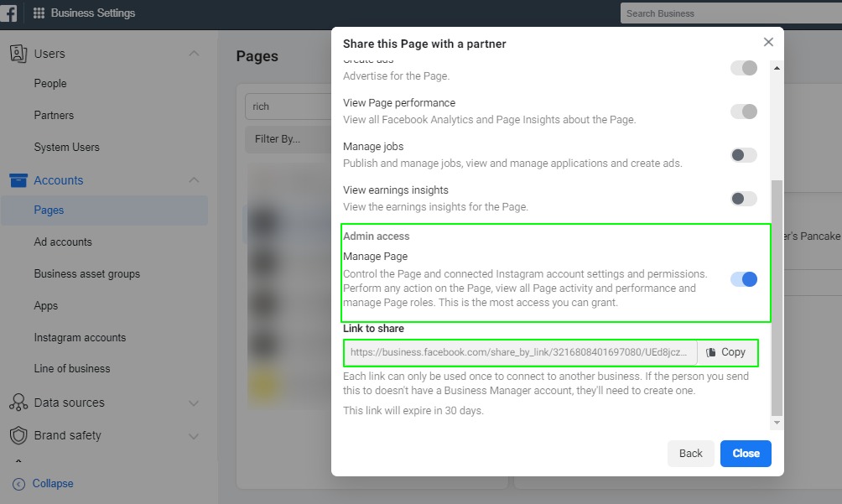The height and width of the screenshot is (504, 842).
Task: Toggle the View Page performance switch
Action: (x=744, y=111)
